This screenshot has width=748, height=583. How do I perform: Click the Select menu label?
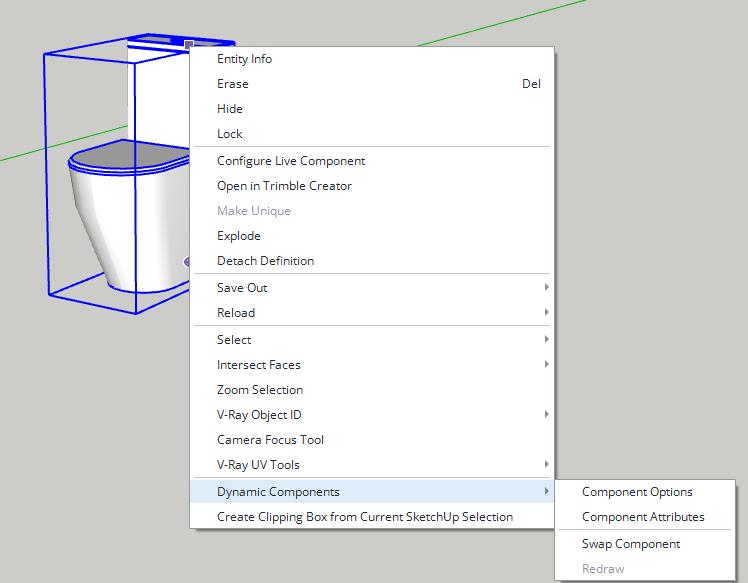pos(234,340)
